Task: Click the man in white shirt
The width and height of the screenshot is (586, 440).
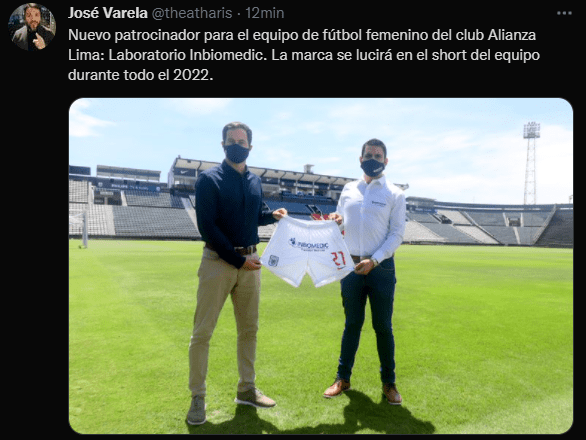Action: 368,271
